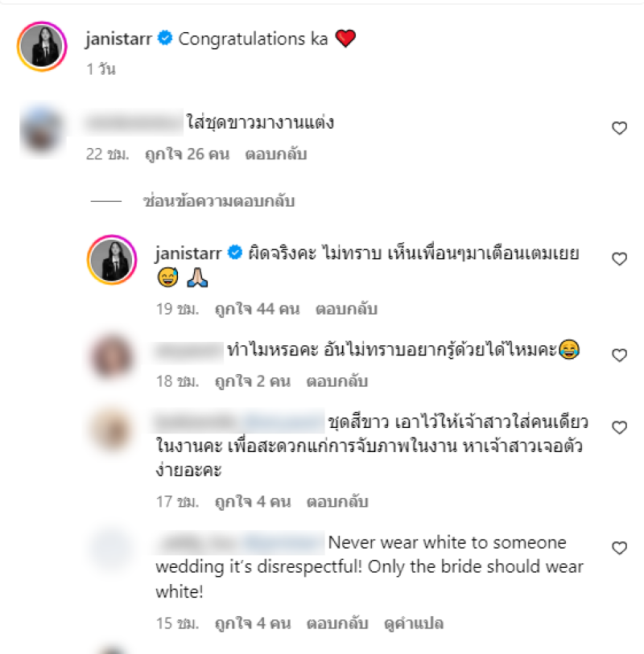Click 'ตอบกลับ' under the 18 ชม. reply
The image size is (644, 654).
click(337, 381)
